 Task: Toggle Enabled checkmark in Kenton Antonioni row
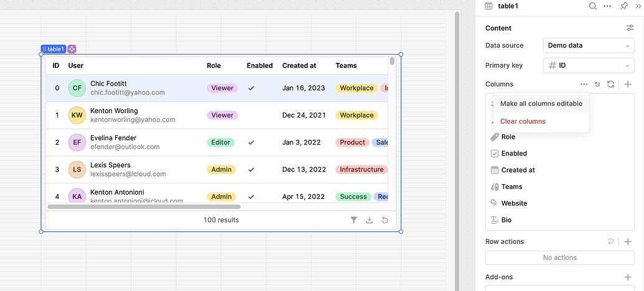251,196
